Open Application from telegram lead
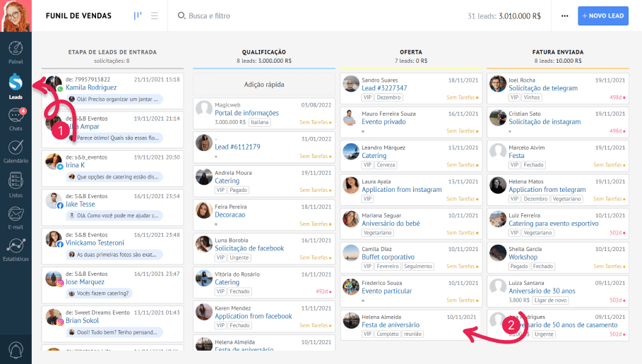 (547, 190)
